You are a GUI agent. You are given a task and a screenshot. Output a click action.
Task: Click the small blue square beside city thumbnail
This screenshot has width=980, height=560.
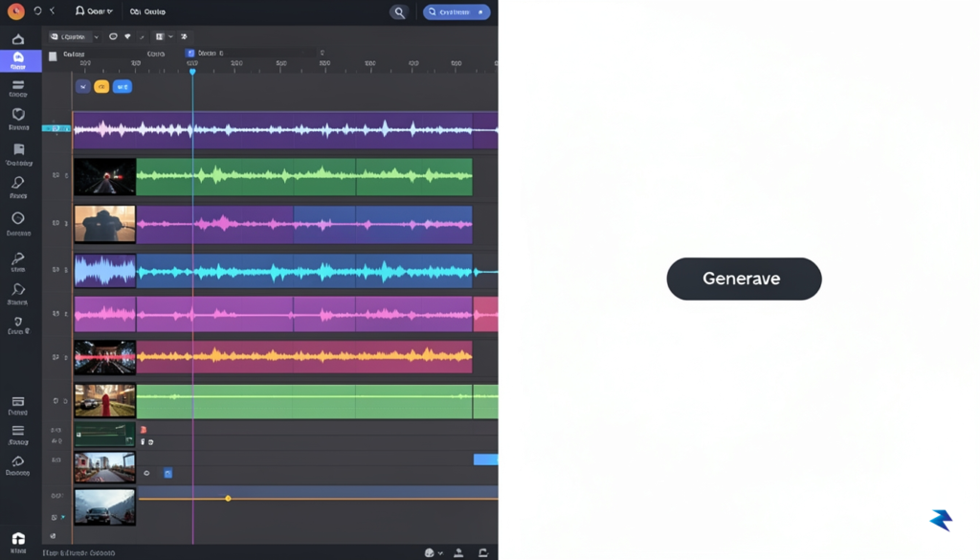pos(167,473)
